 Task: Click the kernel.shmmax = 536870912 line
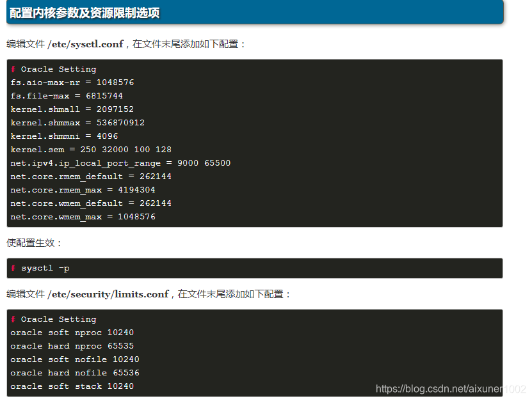click(x=77, y=123)
